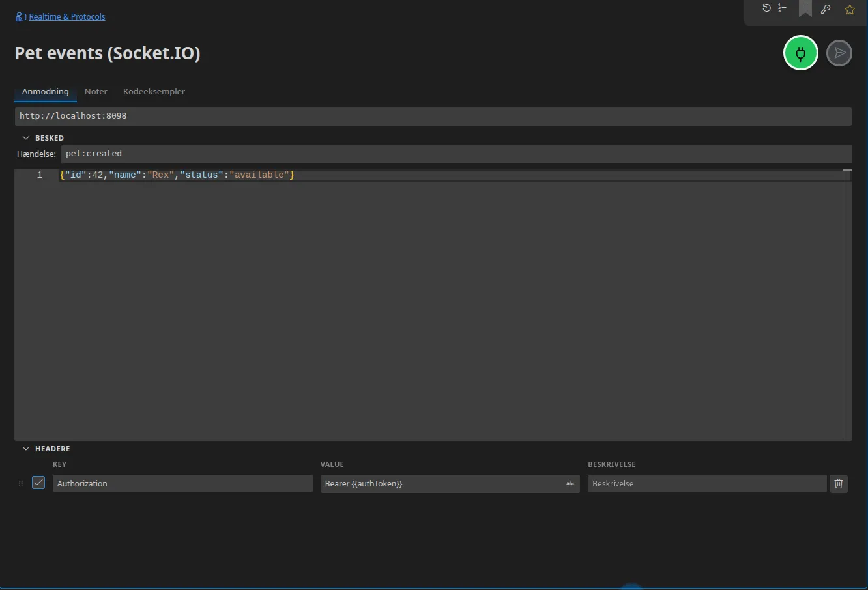Screen dimensions: 868x590
Task: Click the Pet events (Socket.IO) title
Action: click(108, 53)
